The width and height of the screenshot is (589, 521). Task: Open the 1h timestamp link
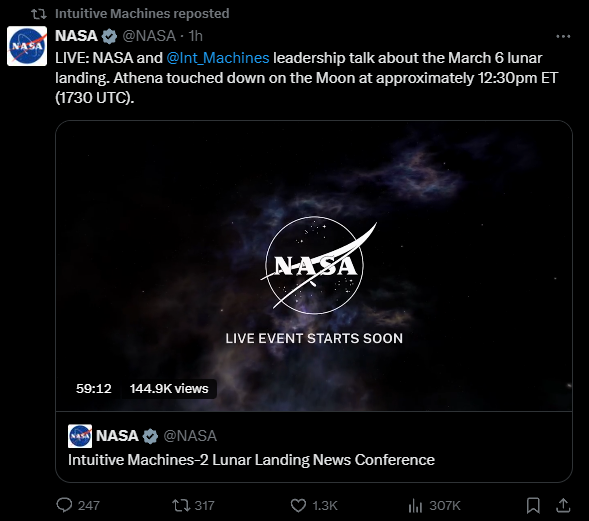click(x=195, y=36)
